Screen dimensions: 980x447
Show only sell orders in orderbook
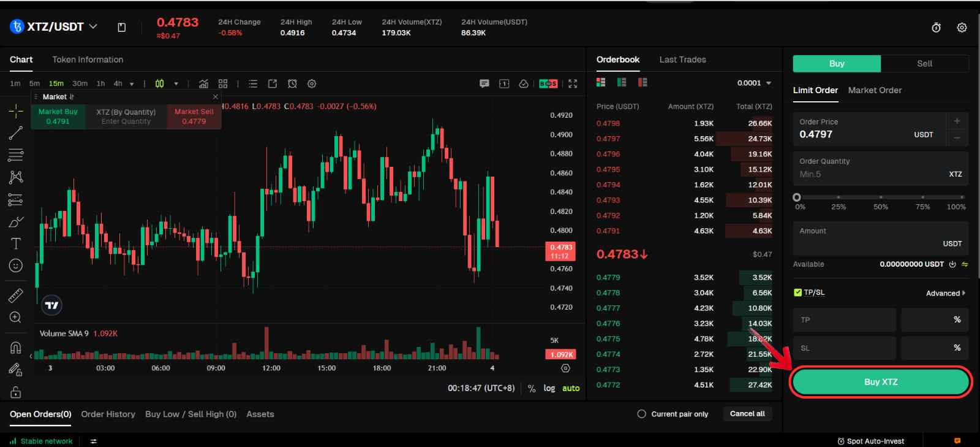coord(643,82)
